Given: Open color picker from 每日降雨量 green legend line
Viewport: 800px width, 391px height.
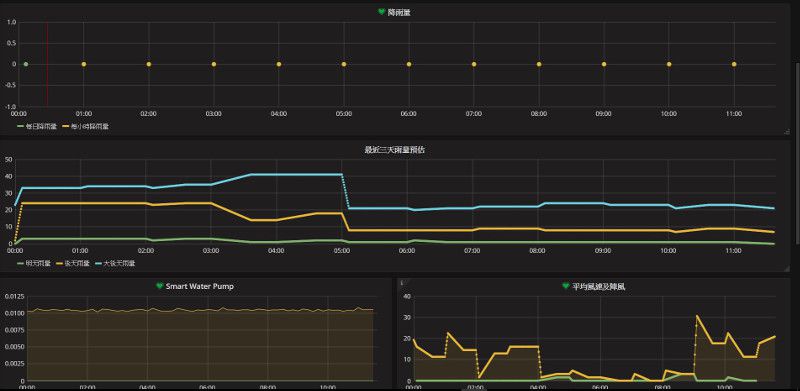Looking at the screenshot, I should point(20,126).
